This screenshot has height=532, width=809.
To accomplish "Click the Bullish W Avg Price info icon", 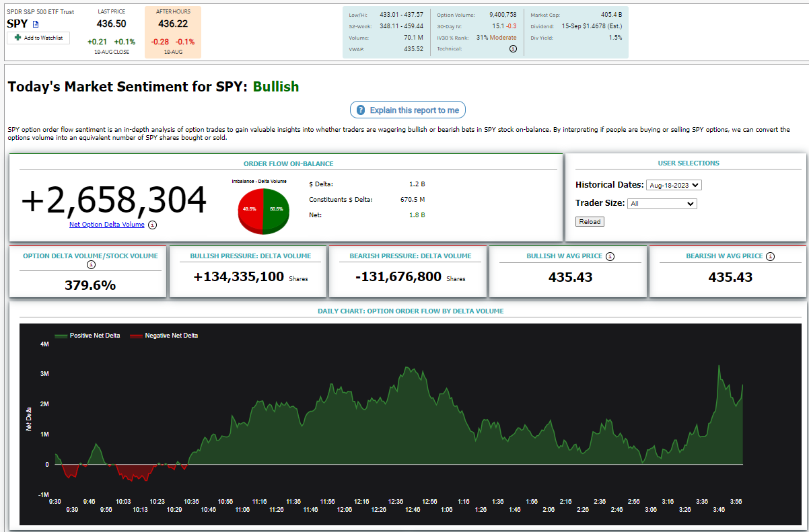I will [610, 256].
